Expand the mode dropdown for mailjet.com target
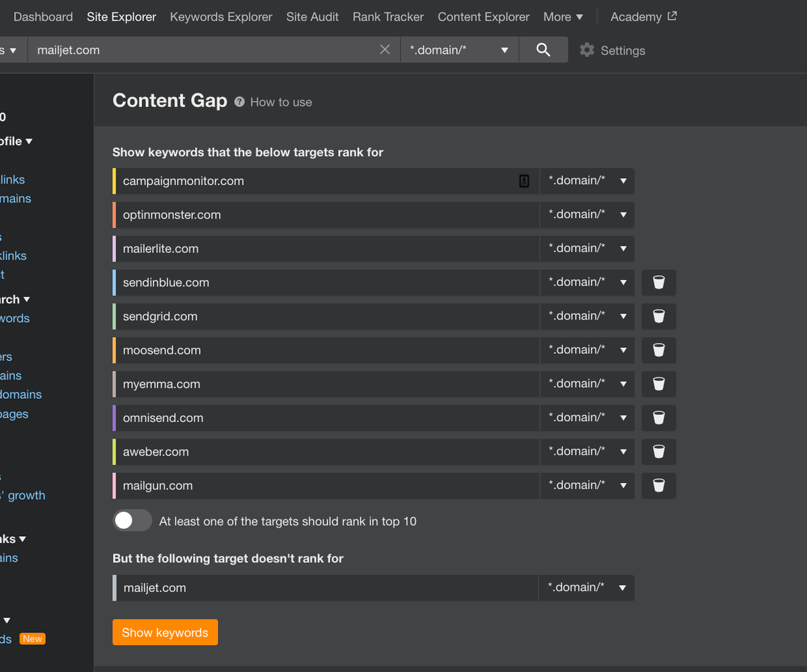Screen dimensions: 807x672 [586, 588]
